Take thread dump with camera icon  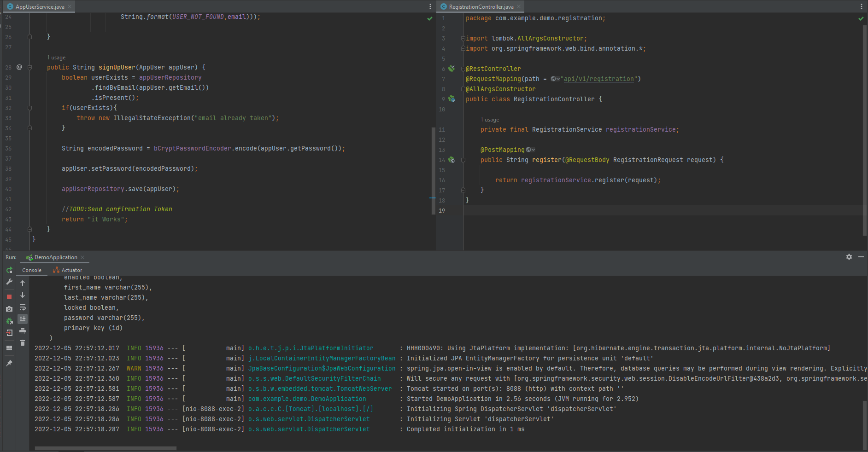tap(9, 309)
